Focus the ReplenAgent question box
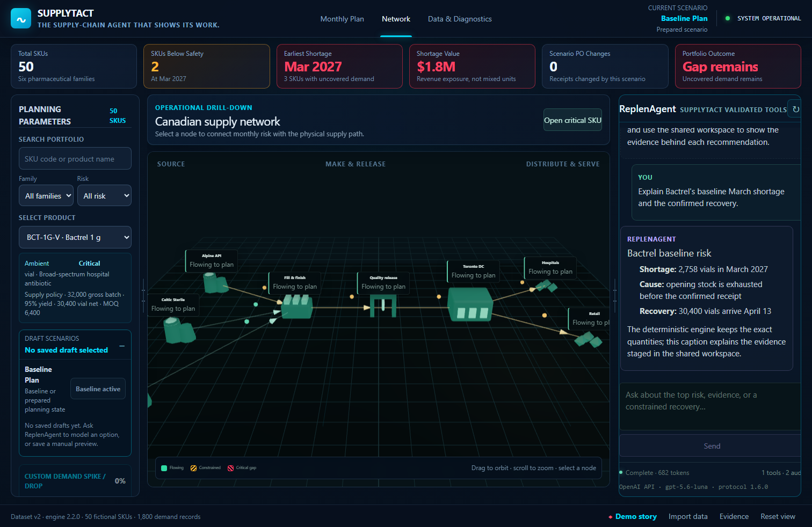 (710, 406)
